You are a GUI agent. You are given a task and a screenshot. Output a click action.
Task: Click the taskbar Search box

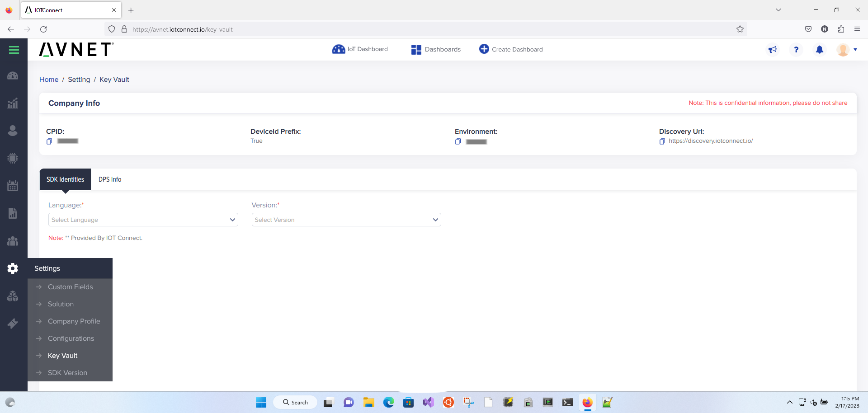pyautogui.click(x=296, y=402)
